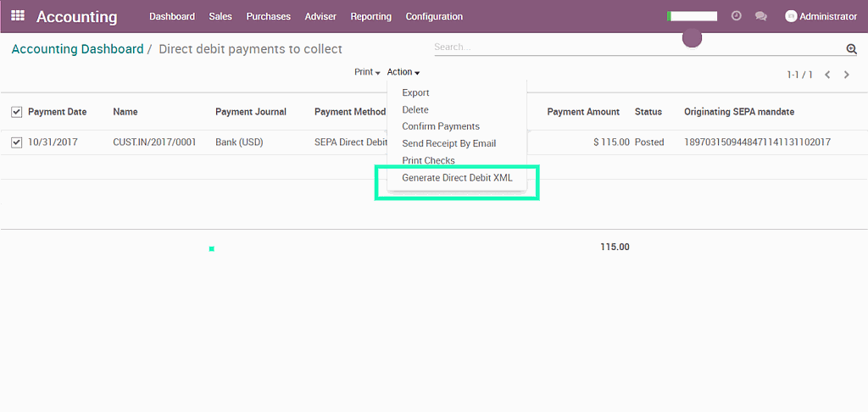Sort by Payment Amount column header
This screenshot has height=412, width=868.
pos(583,112)
